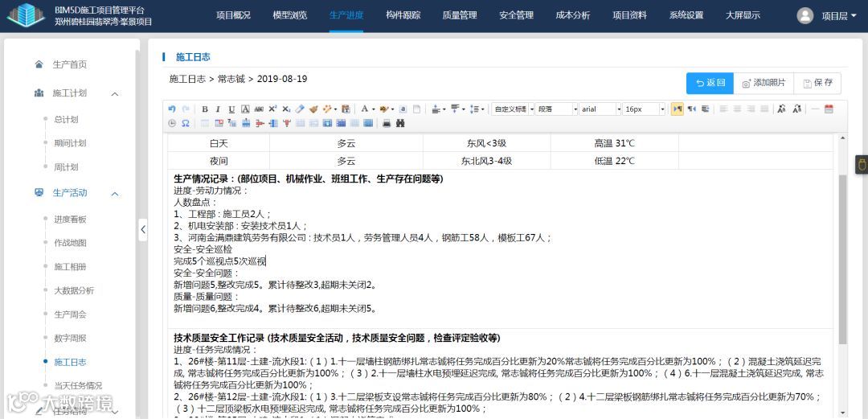Select the format painter brush icon

(314, 109)
